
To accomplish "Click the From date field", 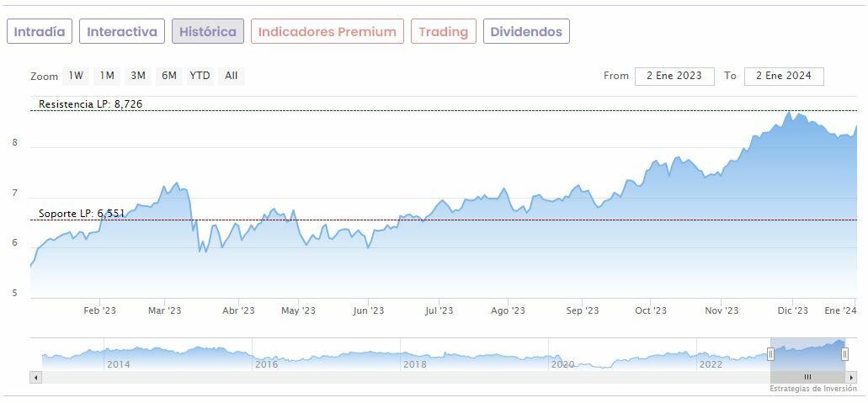I will pos(674,76).
